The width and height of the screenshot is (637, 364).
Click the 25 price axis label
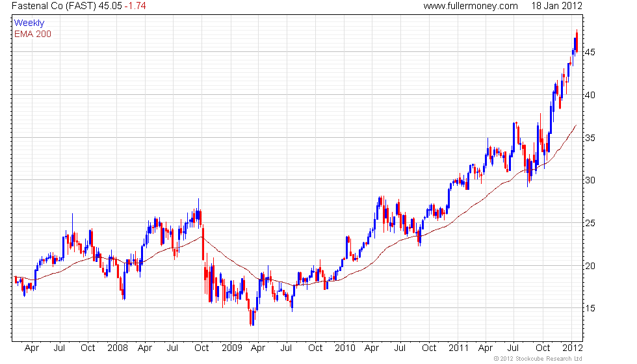(590, 223)
